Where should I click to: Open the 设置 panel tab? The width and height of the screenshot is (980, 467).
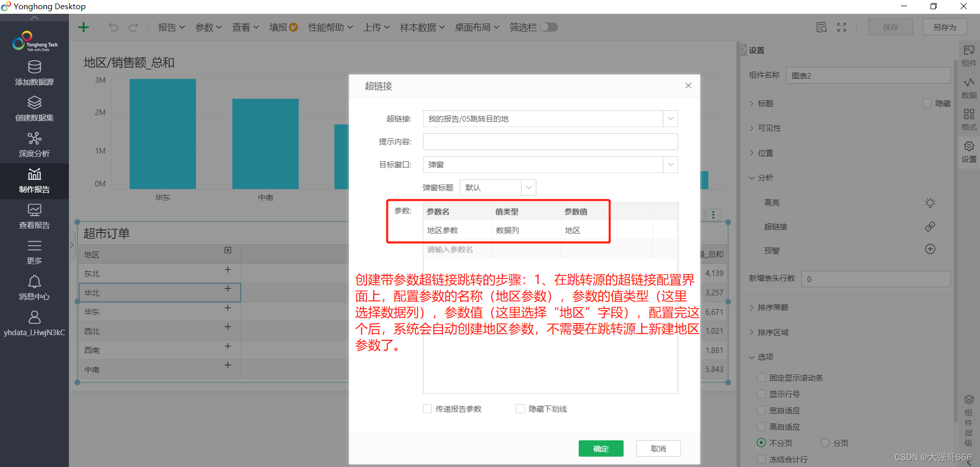click(x=969, y=152)
